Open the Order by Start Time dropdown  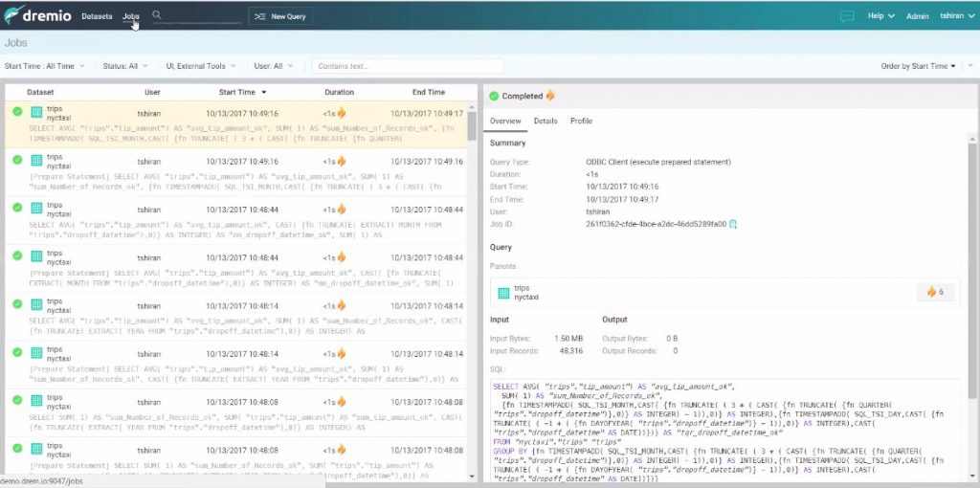pyautogui.click(x=918, y=66)
